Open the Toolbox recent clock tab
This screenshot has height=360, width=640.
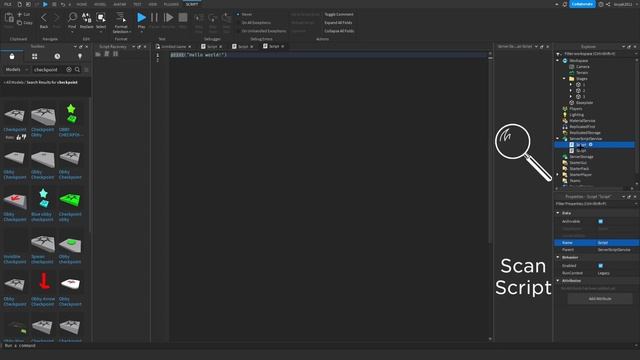(57, 56)
